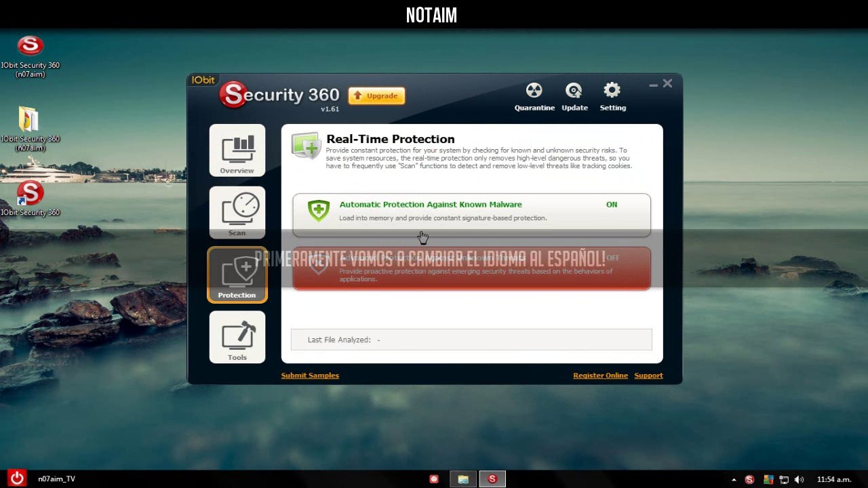Go to the Overview panel
The height and width of the screenshot is (488, 868).
point(237,150)
